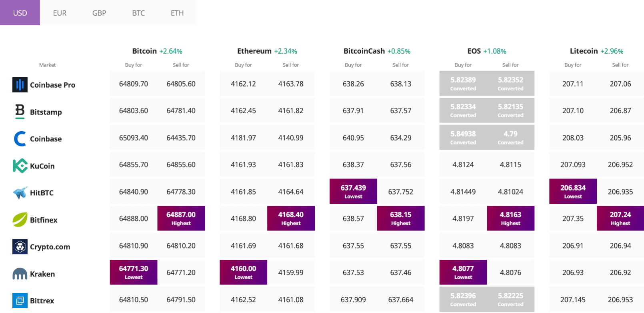Image resolution: width=644 pixels, height=313 pixels.
Task: Click Kraken lowest Bitcoin buy price 64771.30
Action: 134,272
